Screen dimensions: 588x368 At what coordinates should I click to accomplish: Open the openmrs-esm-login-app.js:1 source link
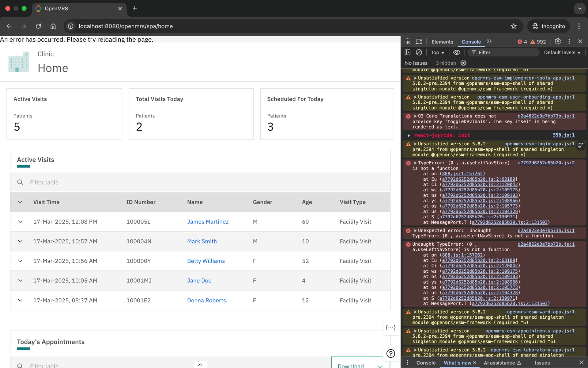pyautogui.click(x=539, y=144)
